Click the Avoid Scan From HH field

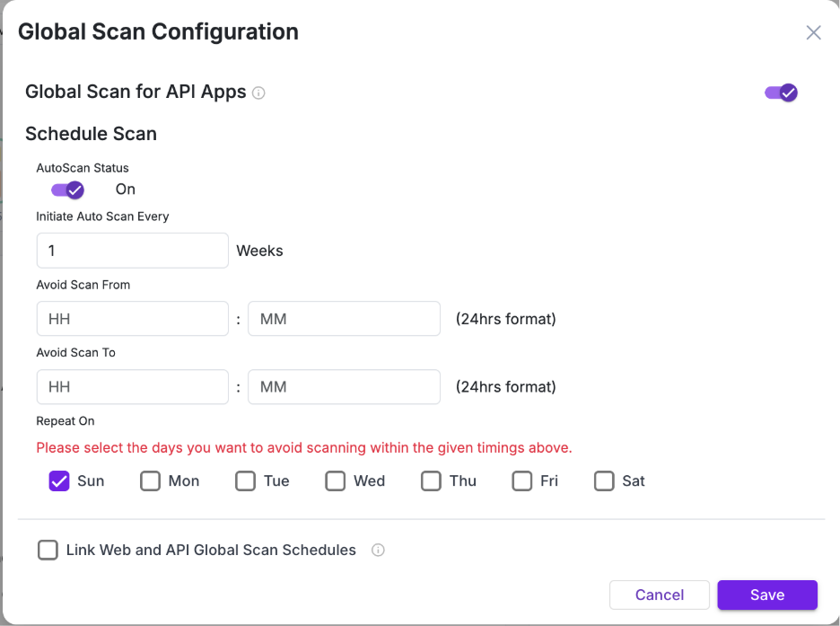click(x=132, y=319)
